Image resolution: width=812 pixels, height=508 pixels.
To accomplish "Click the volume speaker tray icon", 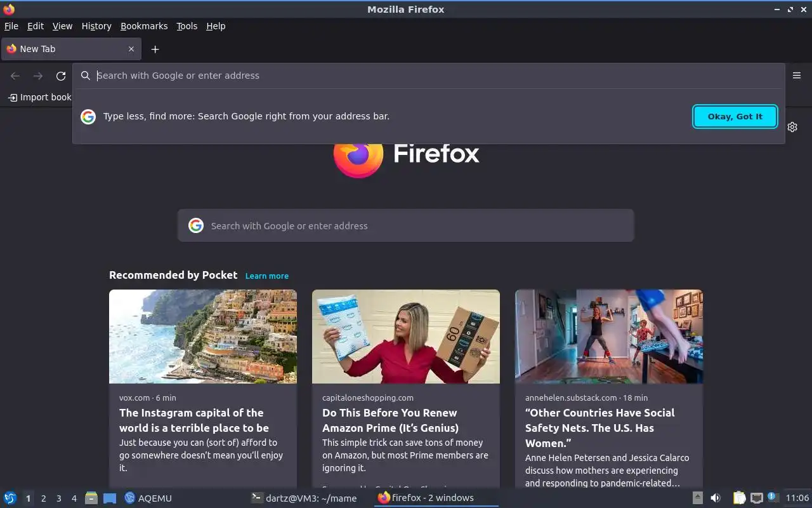I will click(x=716, y=498).
